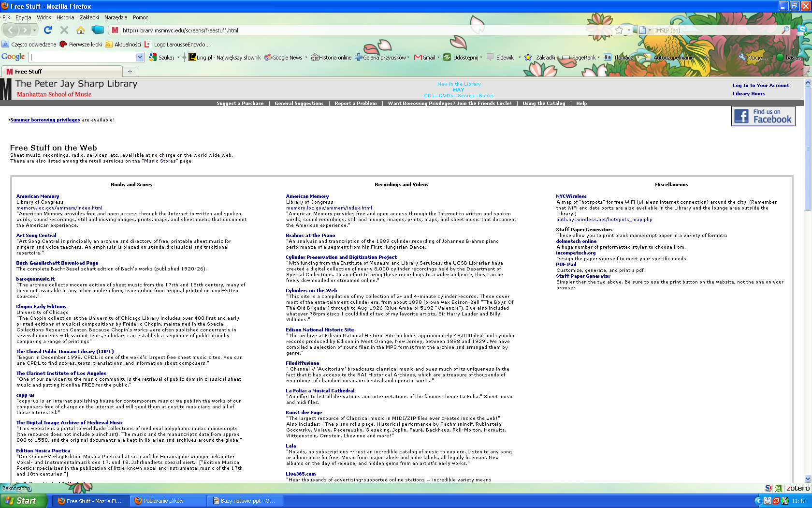This screenshot has width=812, height=508.
Task: Click Find us on Facebook badge
Action: [x=763, y=116]
